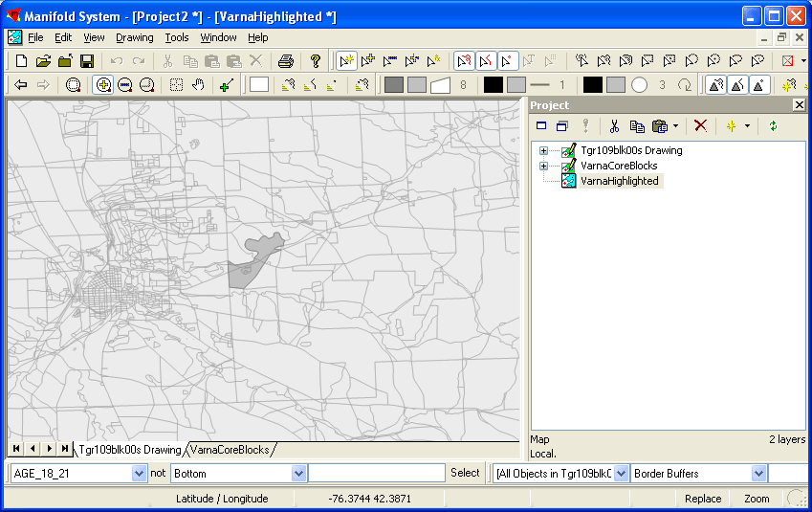
Task: Click the black foreground color swatch
Action: (493, 85)
